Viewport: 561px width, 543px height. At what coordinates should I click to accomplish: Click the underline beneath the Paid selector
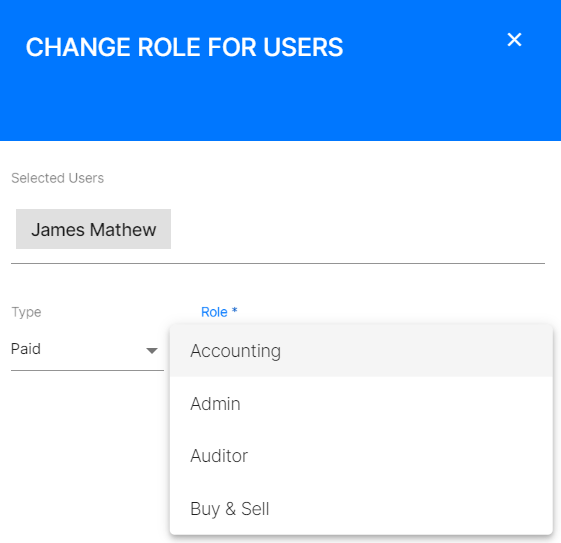point(87,371)
